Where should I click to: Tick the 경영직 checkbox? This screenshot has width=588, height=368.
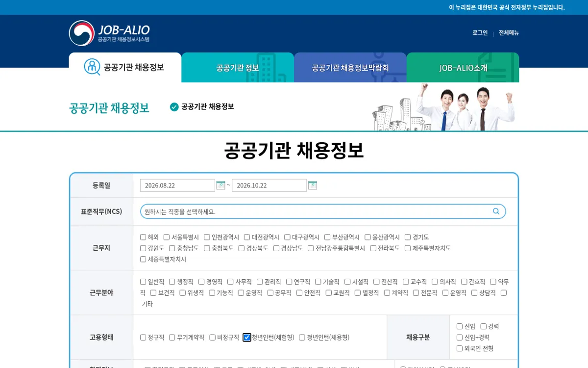tap(201, 282)
